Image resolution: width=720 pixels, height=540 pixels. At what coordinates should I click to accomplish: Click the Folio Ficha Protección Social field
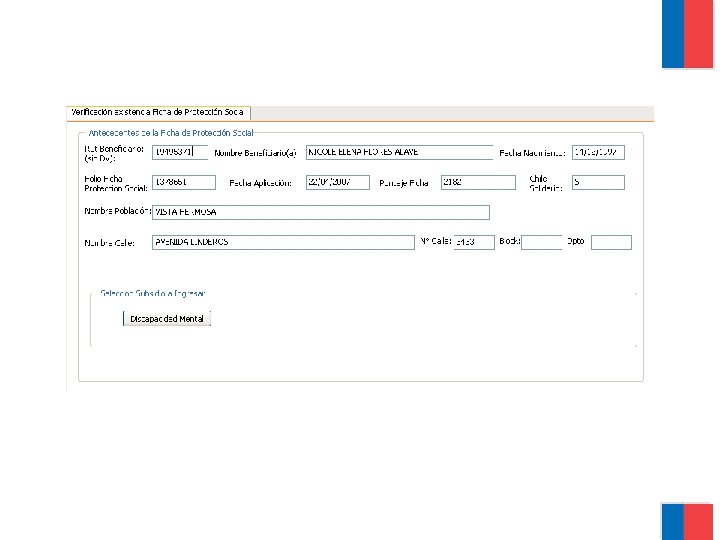click(184, 182)
